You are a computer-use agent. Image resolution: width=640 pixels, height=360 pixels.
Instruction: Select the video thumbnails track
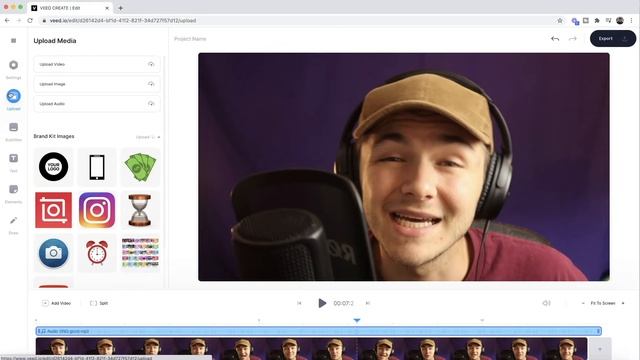coord(311,349)
